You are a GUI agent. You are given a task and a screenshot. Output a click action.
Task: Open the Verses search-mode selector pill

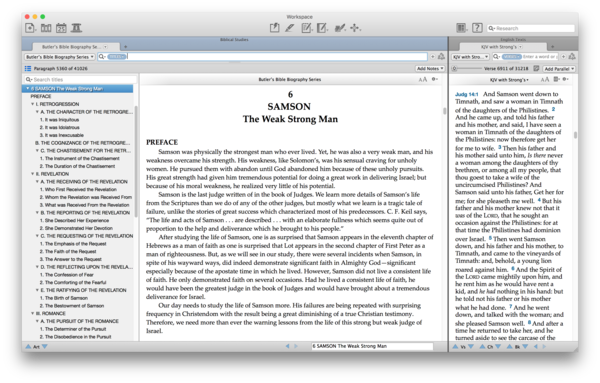[x=512, y=57]
